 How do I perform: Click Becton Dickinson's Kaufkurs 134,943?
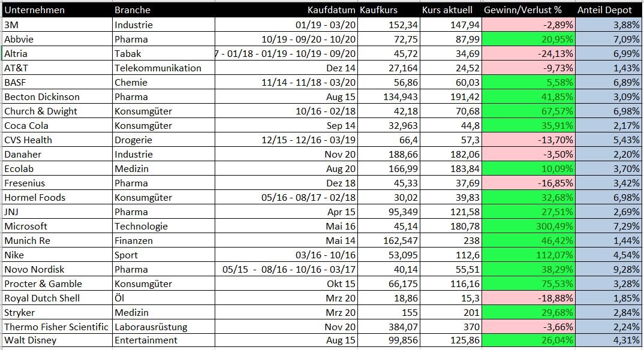[x=390, y=97]
